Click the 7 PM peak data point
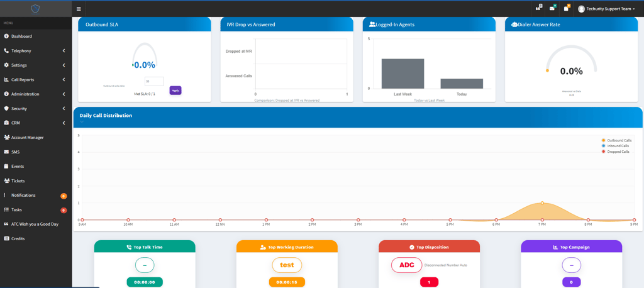The width and height of the screenshot is (644, 288). click(x=542, y=203)
